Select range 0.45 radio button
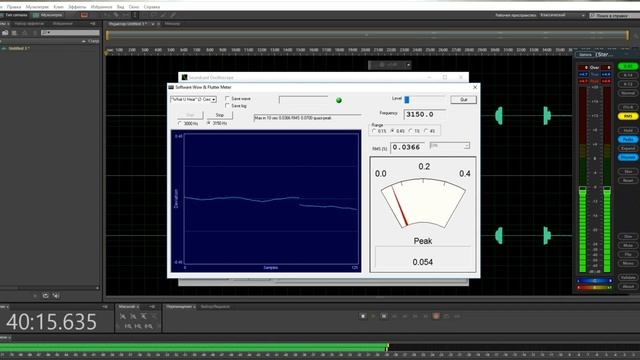 click(393, 131)
